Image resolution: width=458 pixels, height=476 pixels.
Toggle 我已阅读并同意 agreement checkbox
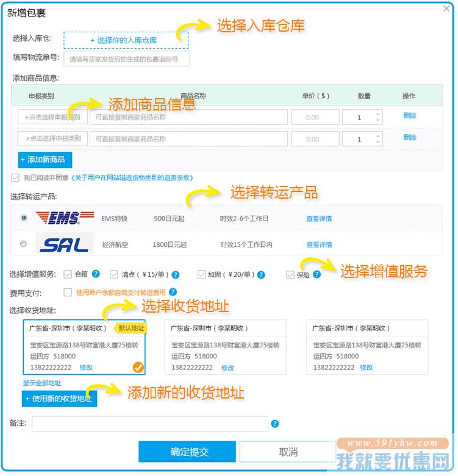coord(15,177)
